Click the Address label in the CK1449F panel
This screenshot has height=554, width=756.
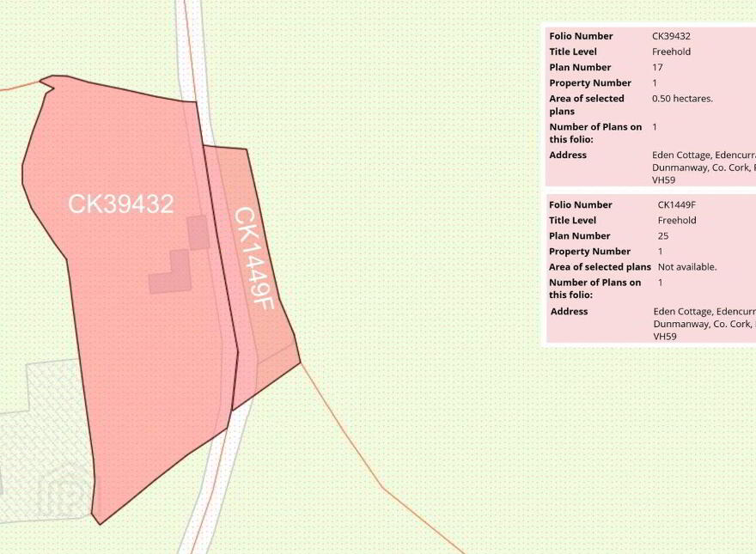point(569,312)
